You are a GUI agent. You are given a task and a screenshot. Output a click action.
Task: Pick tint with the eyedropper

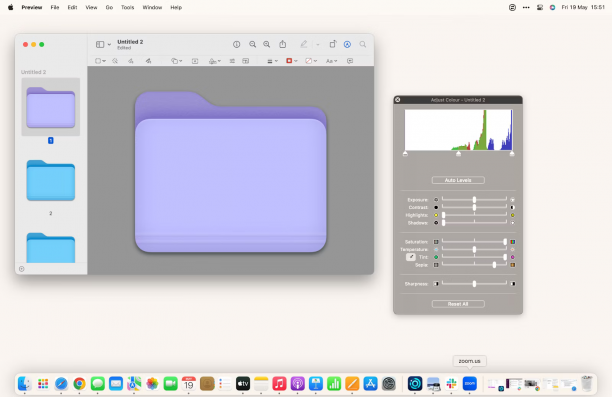tap(411, 257)
